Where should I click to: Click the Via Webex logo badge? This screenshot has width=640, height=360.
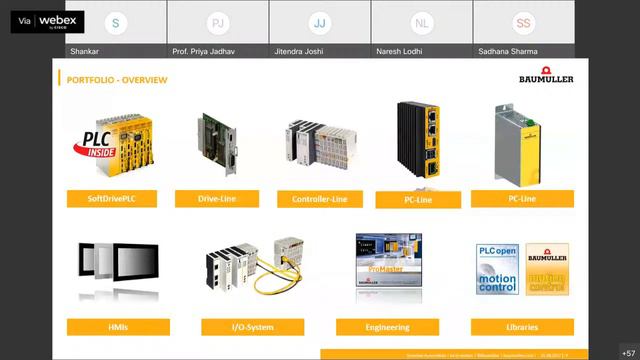point(47,22)
